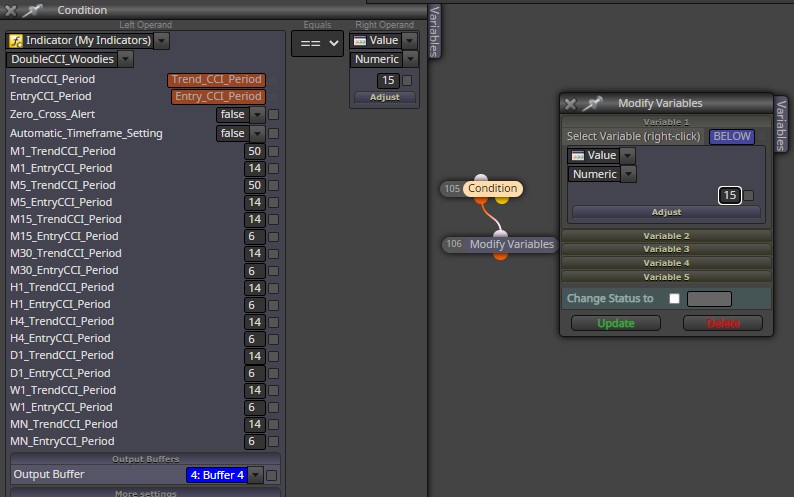Click the Value icon in Right Operand
The height and width of the screenshot is (497, 794).
360,41
